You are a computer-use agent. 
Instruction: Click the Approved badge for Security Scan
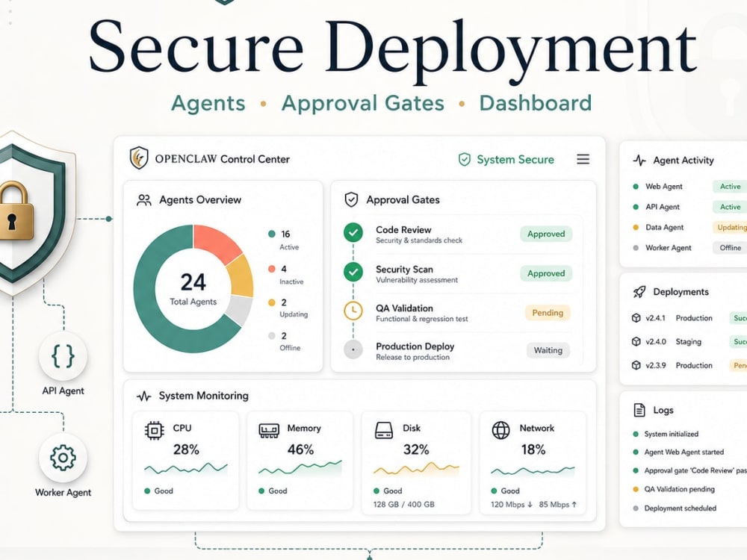pos(546,273)
